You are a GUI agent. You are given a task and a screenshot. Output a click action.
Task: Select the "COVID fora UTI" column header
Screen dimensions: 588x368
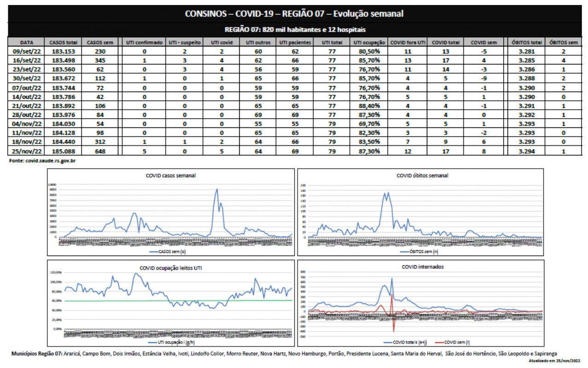[407, 43]
